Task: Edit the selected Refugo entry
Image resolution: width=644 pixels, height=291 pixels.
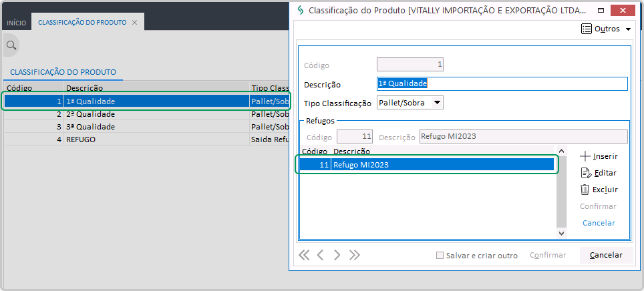Action: 599,173
